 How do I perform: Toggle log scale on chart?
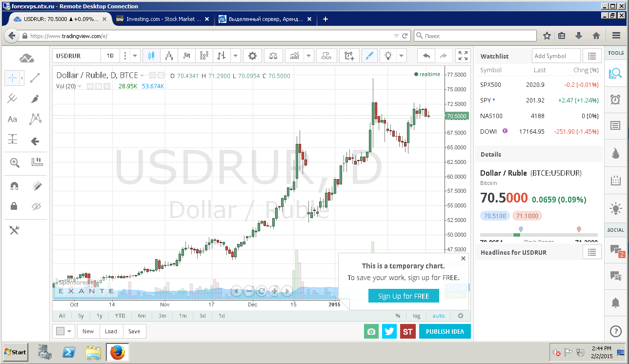pos(416,316)
